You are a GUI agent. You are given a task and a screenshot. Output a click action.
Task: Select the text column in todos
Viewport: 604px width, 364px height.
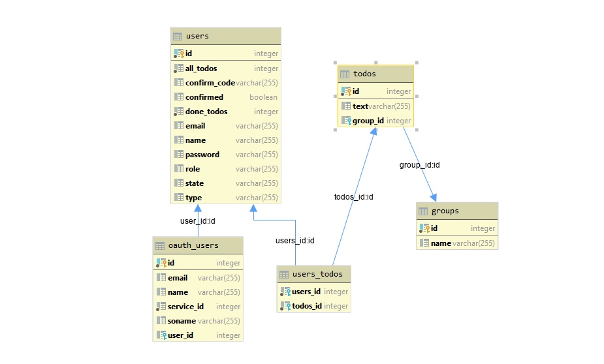[x=375, y=106]
